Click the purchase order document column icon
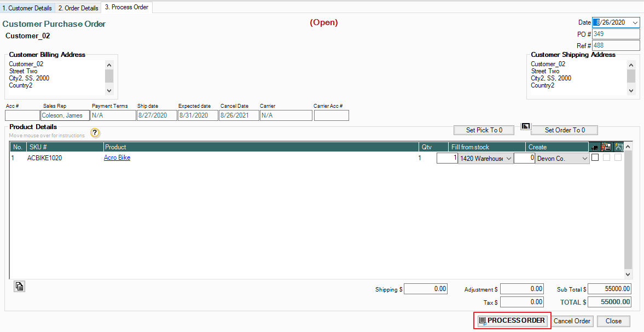644x332 pixels. coord(606,147)
